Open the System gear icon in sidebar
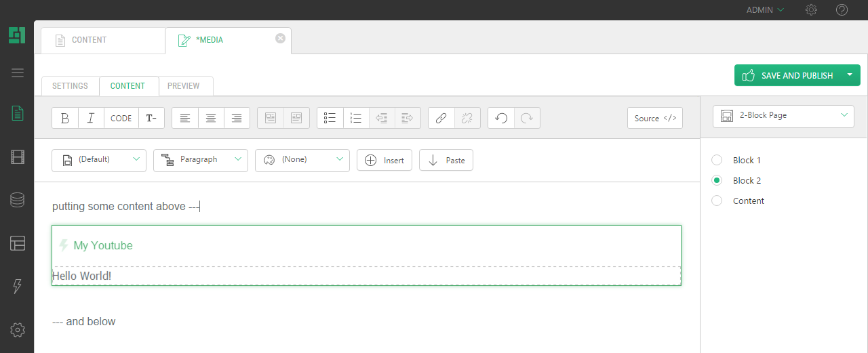The image size is (868, 353). tap(18, 330)
